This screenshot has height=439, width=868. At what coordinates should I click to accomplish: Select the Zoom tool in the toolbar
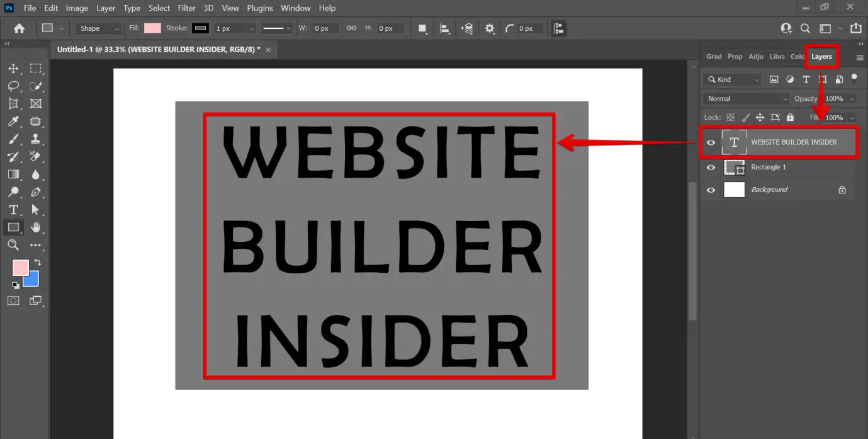click(13, 245)
